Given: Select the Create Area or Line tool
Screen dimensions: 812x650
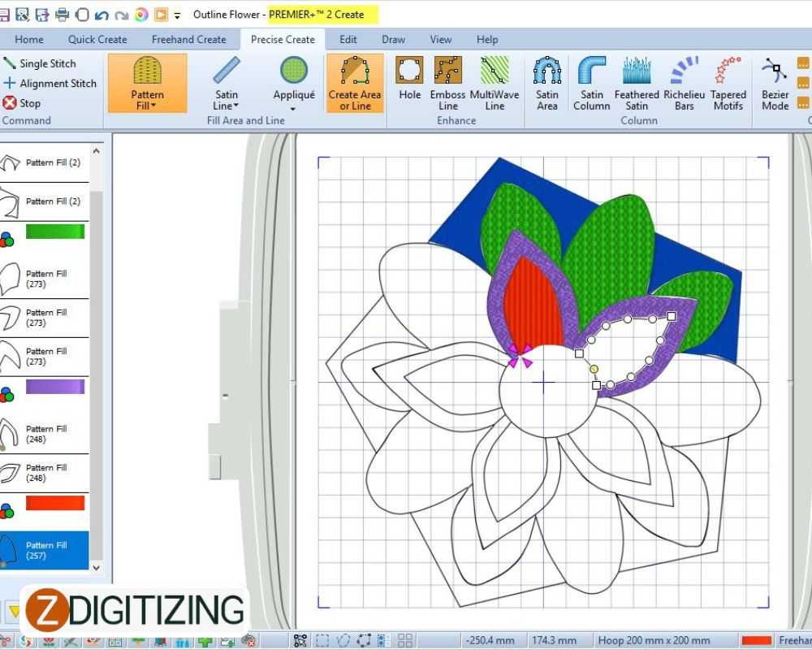Looking at the screenshot, I should tap(355, 81).
